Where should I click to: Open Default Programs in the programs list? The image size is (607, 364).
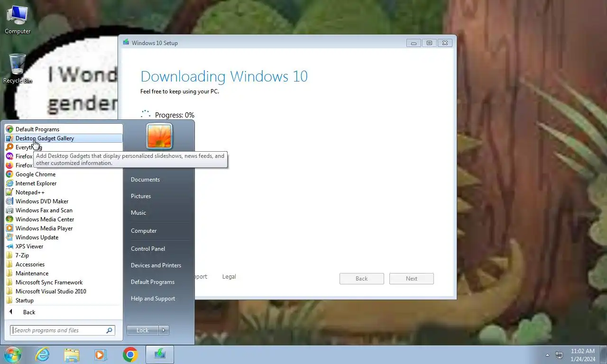coord(64,129)
